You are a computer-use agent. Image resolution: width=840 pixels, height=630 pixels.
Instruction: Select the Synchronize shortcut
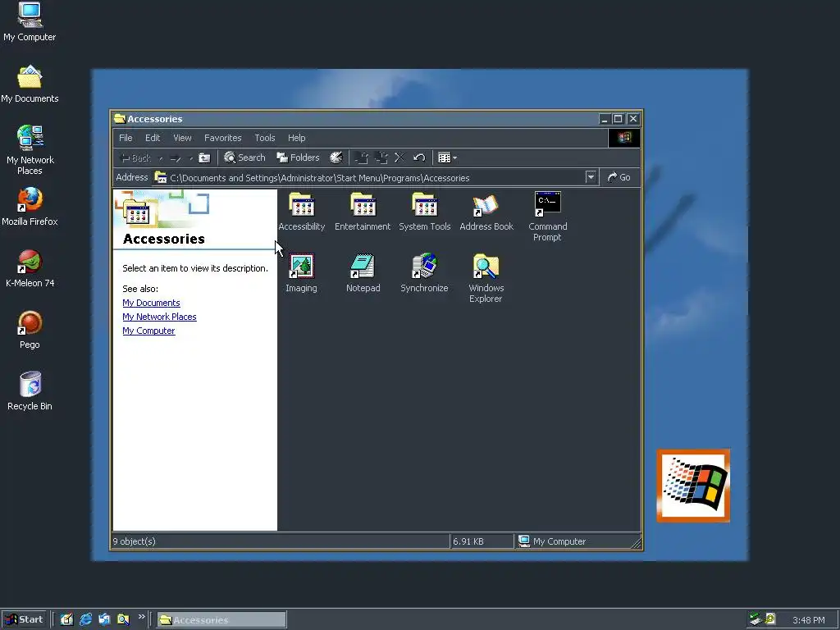pyautogui.click(x=424, y=273)
